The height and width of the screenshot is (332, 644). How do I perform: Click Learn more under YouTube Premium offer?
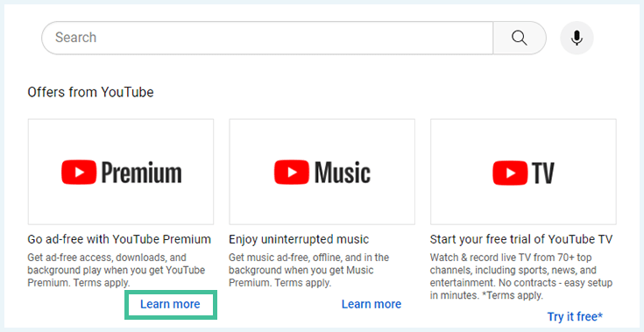pyautogui.click(x=170, y=304)
